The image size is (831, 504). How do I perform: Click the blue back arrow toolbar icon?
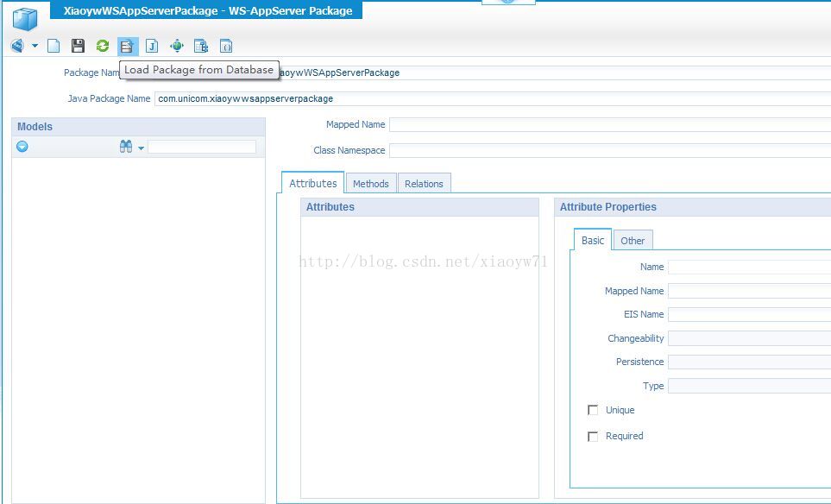click(x=17, y=46)
